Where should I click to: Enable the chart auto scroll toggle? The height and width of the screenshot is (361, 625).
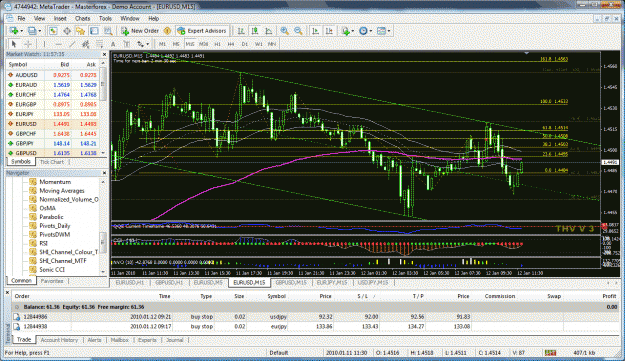click(x=315, y=31)
